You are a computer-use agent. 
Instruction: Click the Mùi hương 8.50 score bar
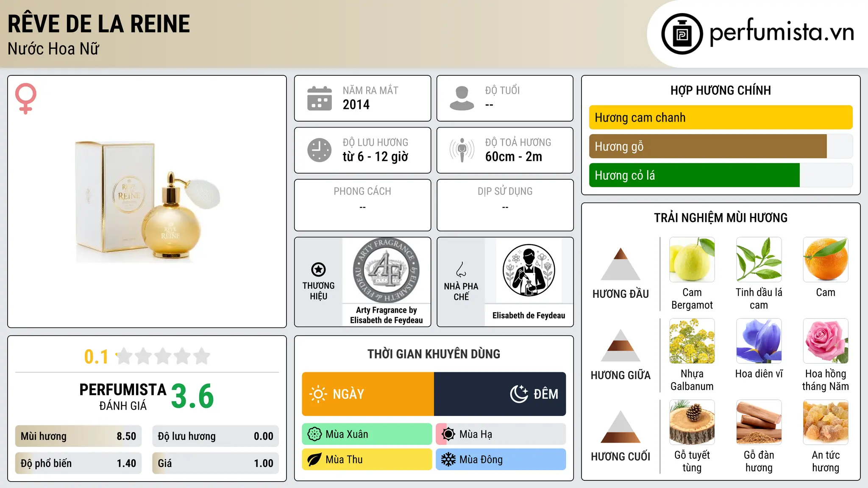(78, 436)
